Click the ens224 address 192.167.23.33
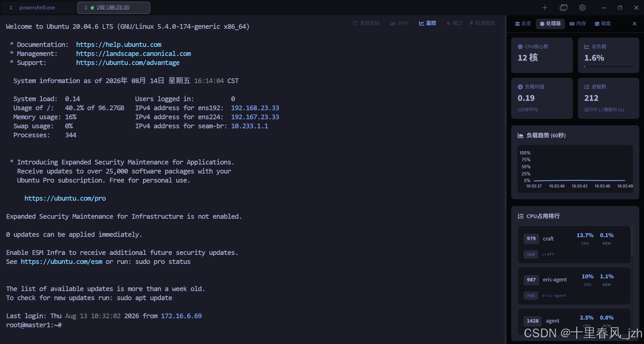644x344 pixels. pos(255,117)
